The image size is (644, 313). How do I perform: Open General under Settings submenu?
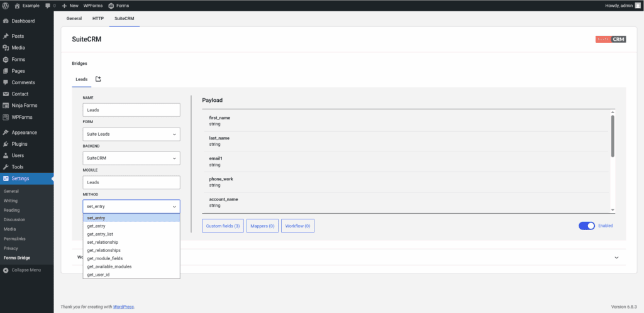point(11,191)
